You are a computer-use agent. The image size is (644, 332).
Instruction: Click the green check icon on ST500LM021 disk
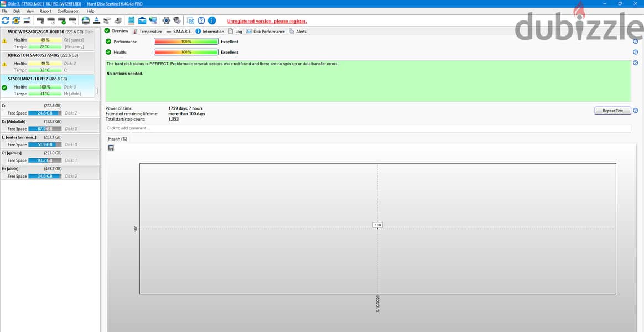point(4,87)
